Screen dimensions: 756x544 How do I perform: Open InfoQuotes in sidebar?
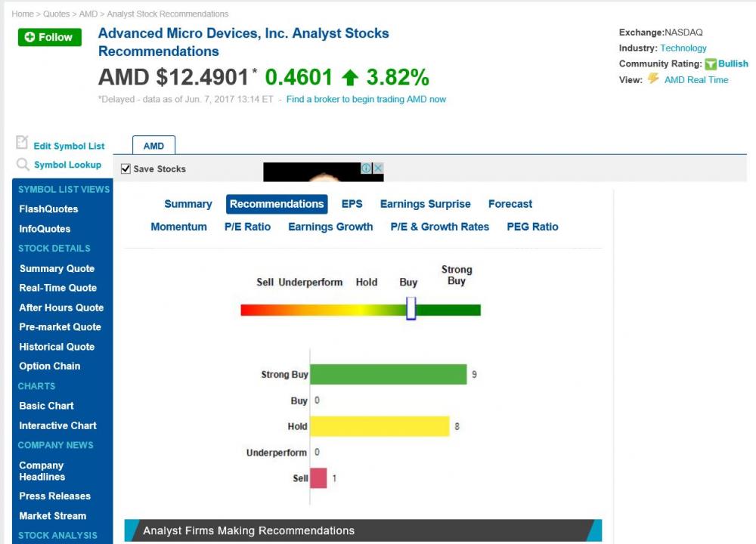tap(45, 229)
